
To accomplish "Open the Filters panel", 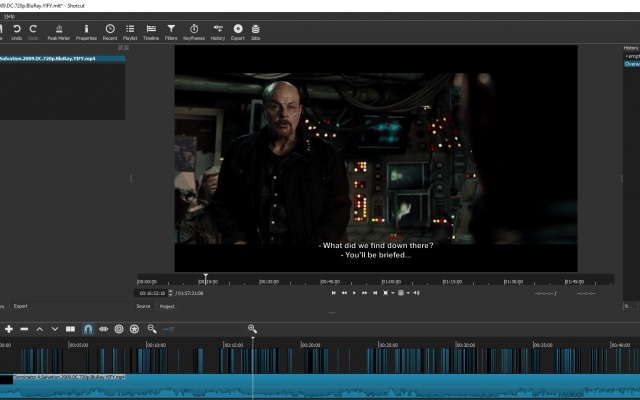I will click(x=171, y=32).
